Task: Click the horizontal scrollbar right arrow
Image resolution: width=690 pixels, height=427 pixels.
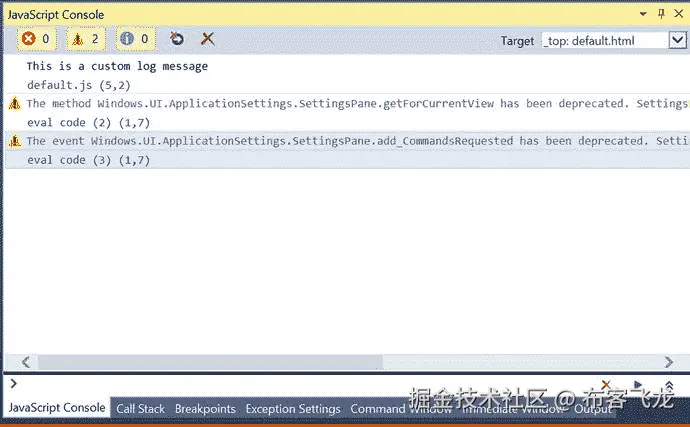Action: [669, 362]
